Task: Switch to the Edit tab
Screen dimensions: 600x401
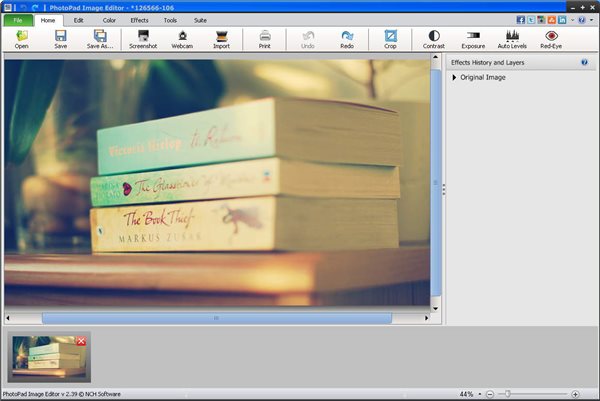Action: [x=78, y=20]
